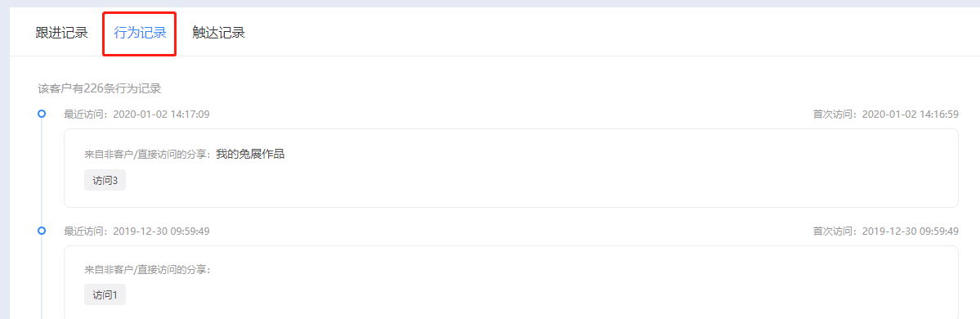Select the highlighted 行为记录 tab

(140, 34)
